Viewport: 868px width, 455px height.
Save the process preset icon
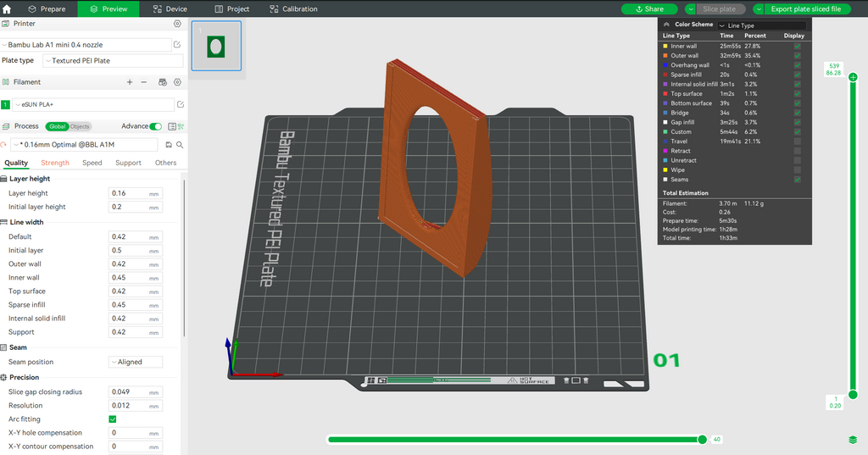[x=169, y=145]
